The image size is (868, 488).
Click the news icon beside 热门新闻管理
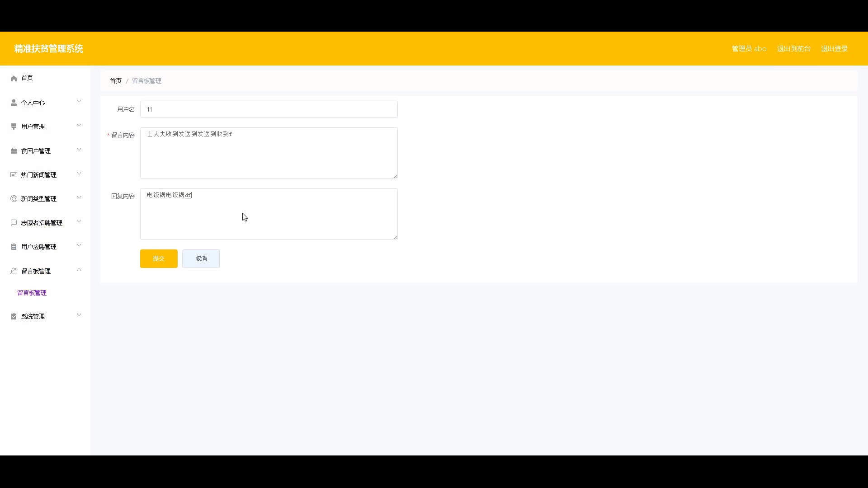pyautogui.click(x=14, y=175)
